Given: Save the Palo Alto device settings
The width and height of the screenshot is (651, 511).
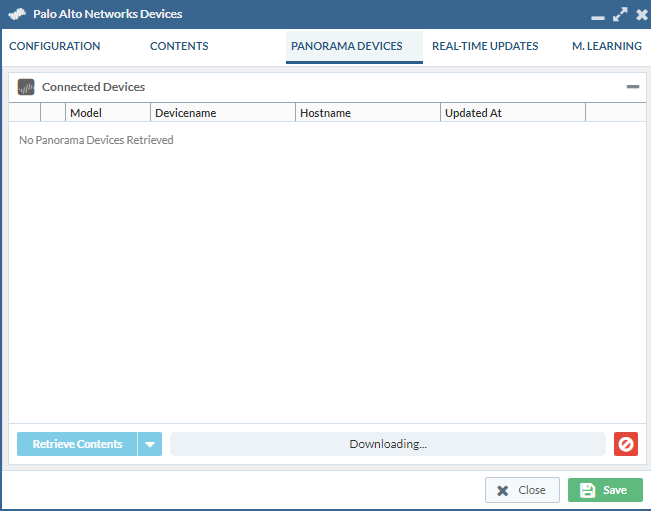Looking at the screenshot, I should tap(605, 490).
